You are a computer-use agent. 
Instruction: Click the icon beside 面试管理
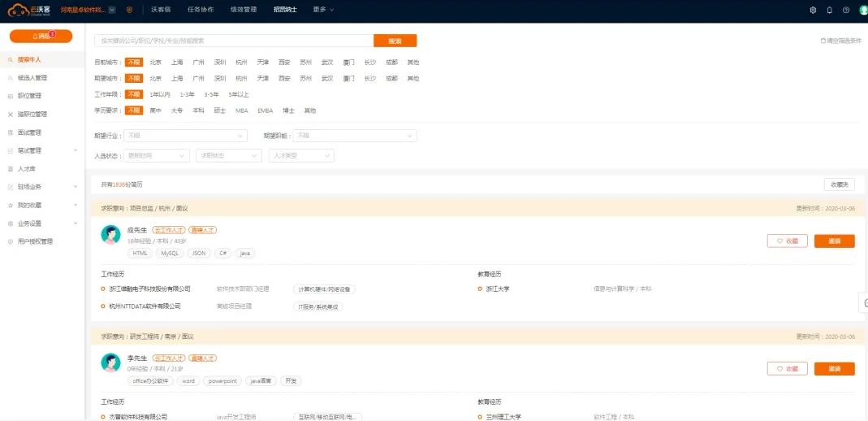point(11,132)
